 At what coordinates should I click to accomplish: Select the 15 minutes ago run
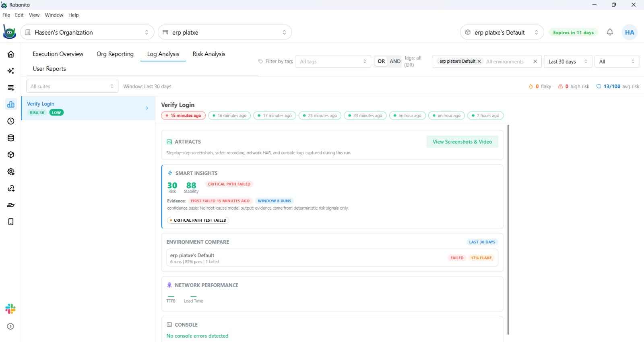tap(184, 115)
